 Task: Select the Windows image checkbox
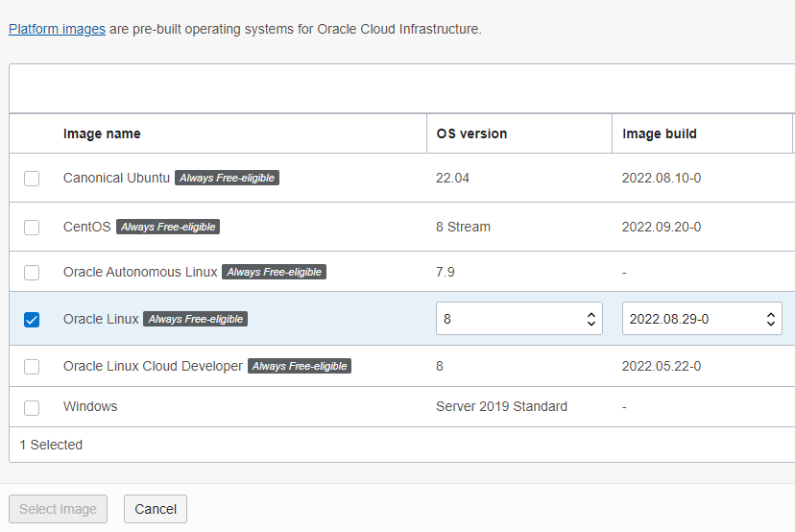pos(32,407)
